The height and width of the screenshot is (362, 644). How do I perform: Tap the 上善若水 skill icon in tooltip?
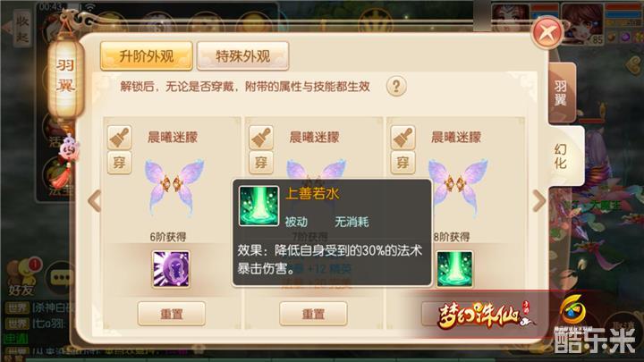click(258, 206)
